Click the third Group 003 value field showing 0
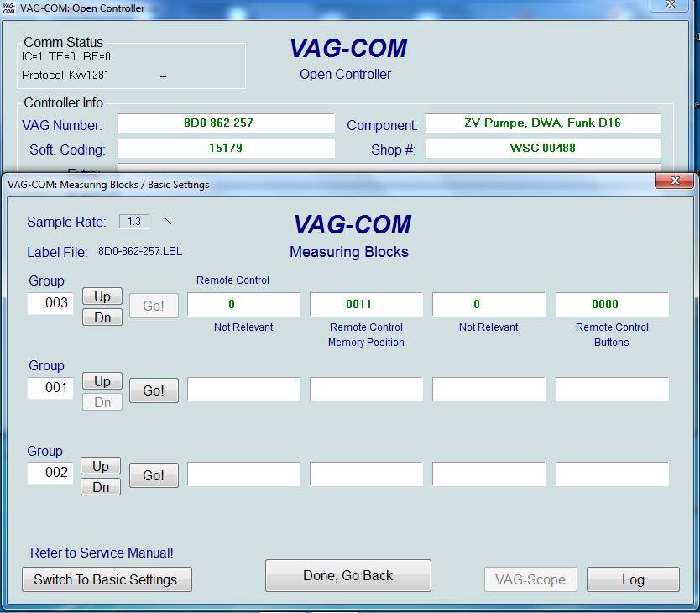The image size is (700, 613). pyautogui.click(x=488, y=304)
